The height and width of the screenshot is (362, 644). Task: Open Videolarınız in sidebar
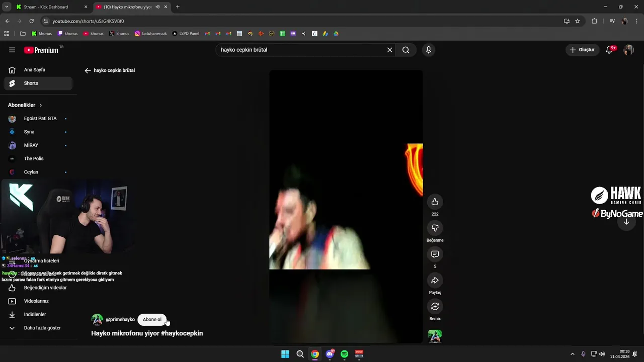tap(38, 301)
